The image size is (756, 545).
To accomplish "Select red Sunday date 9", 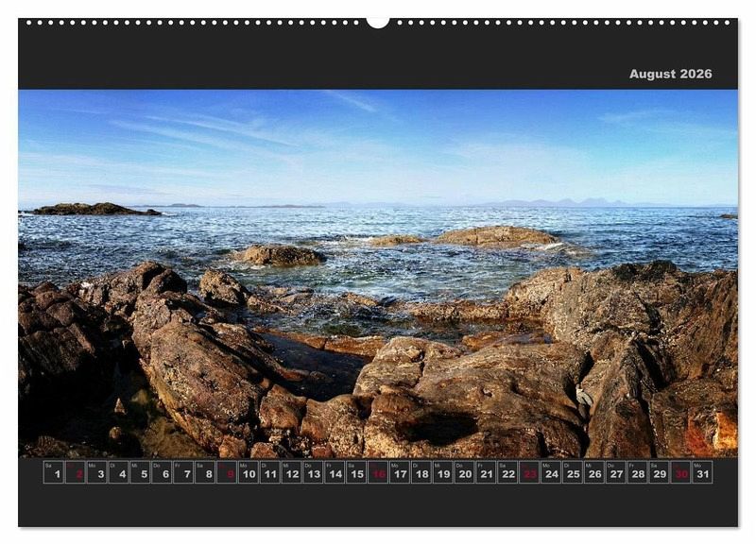I will (227, 472).
